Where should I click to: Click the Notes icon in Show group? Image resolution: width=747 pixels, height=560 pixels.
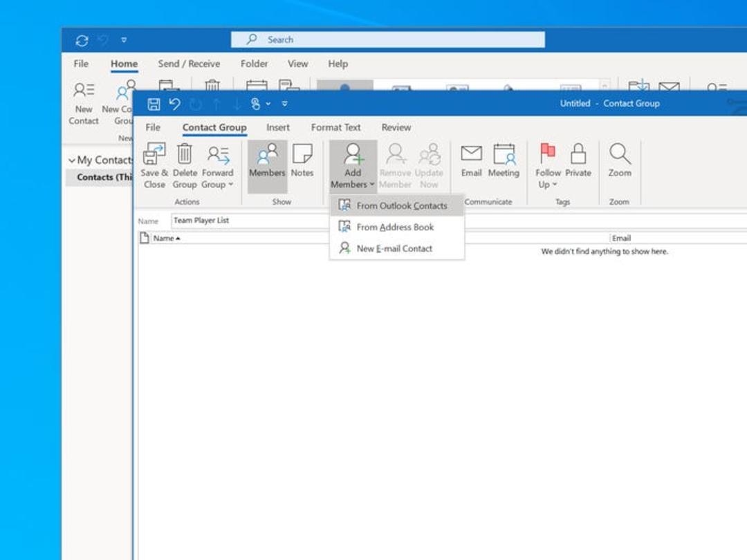point(302,153)
